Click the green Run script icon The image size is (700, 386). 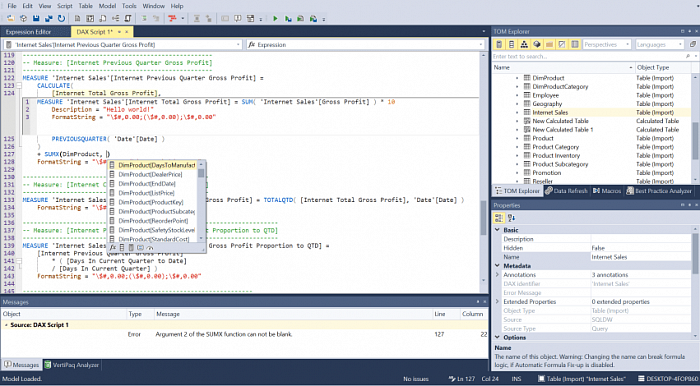(275, 19)
